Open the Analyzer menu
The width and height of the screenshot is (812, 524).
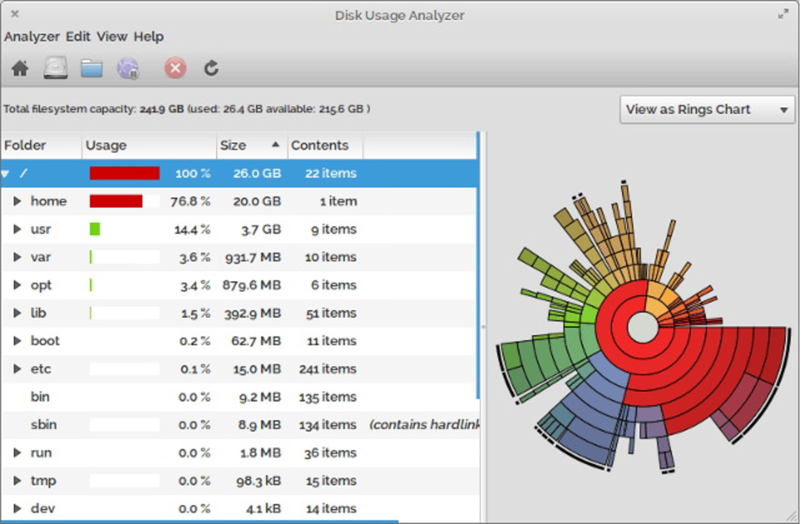pyautogui.click(x=32, y=37)
